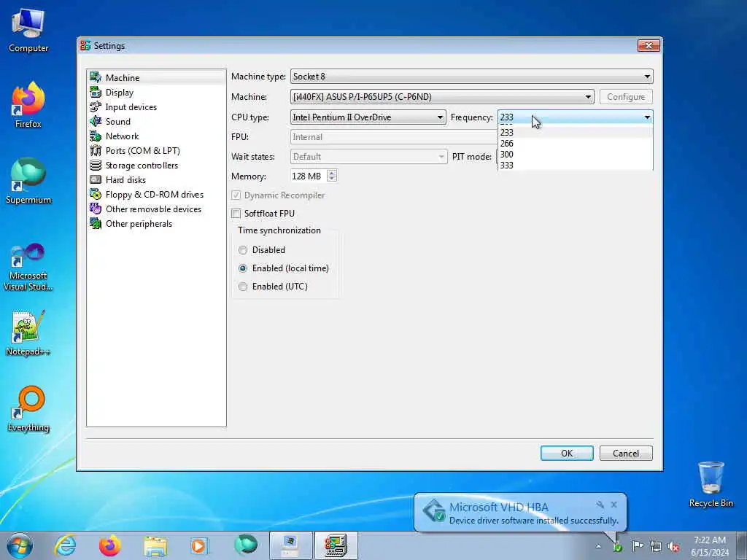This screenshot has width=747, height=560.
Task: Click the Cancel button
Action: coord(626,454)
